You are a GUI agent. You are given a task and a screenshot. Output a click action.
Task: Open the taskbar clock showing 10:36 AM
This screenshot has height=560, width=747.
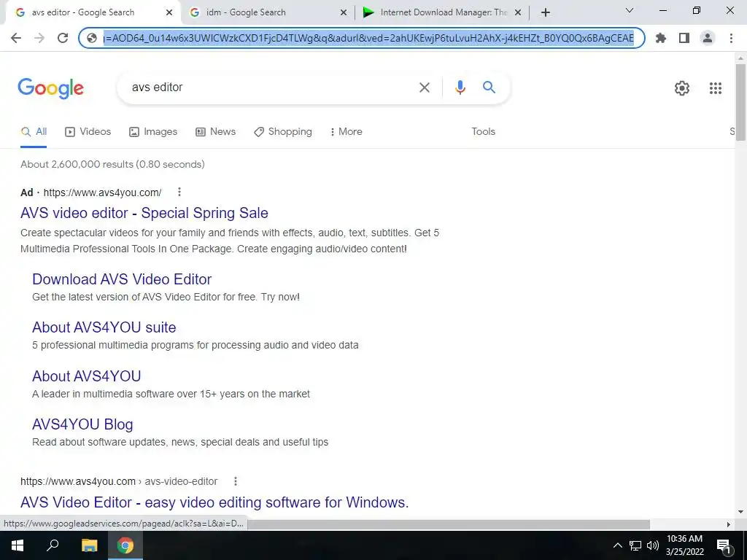pos(684,545)
